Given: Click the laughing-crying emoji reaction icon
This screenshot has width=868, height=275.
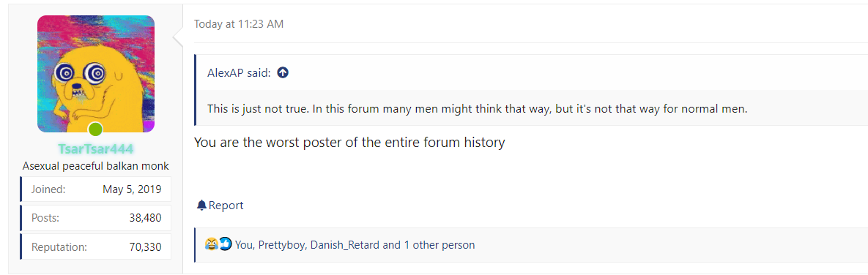Looking at the screenshot, I should point(211,244).
